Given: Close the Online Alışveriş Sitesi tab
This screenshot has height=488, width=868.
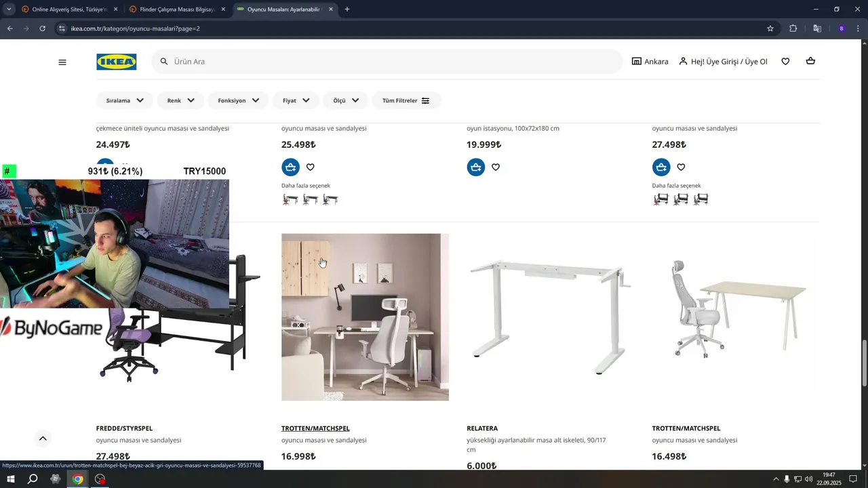Looking at the screenshot, I should tap(115, 9).
